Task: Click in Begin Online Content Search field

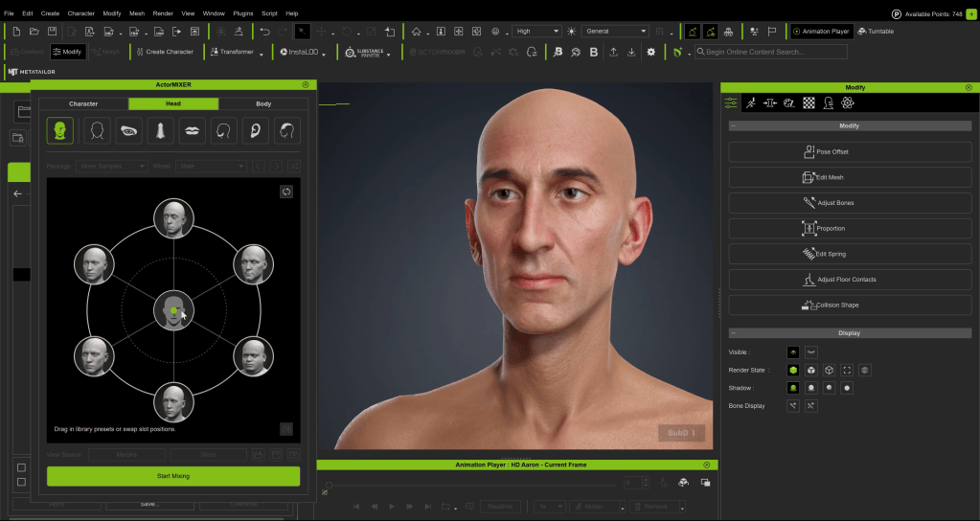Action: [771, 52]
